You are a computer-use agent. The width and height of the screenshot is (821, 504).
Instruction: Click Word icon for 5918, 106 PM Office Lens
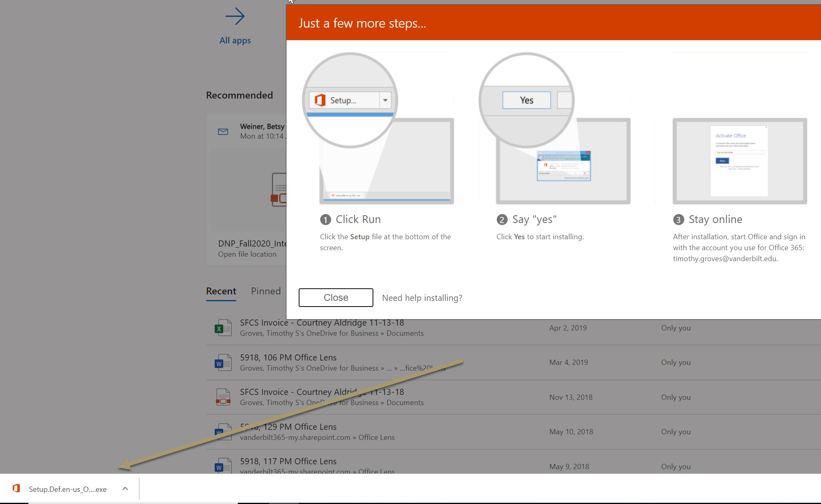(x=223, y=362)
